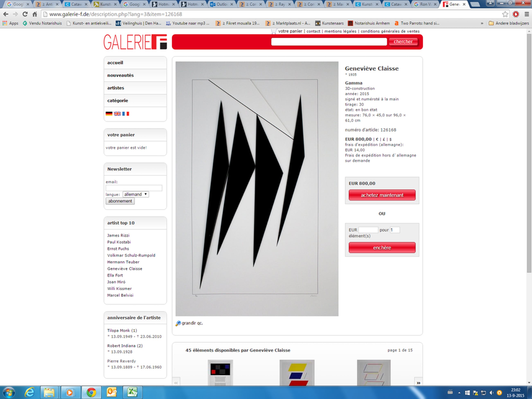This screenshot has height=399, width=532.
Task: Expand hidden bookmarks with double chevron
Action: pyautogui.click(x=482, y=23)
